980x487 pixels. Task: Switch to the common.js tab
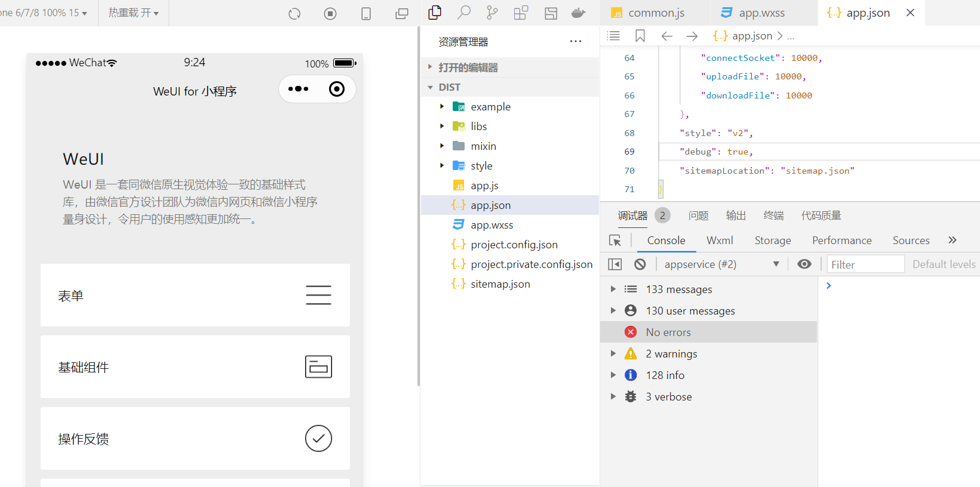(x=655, y=13)
